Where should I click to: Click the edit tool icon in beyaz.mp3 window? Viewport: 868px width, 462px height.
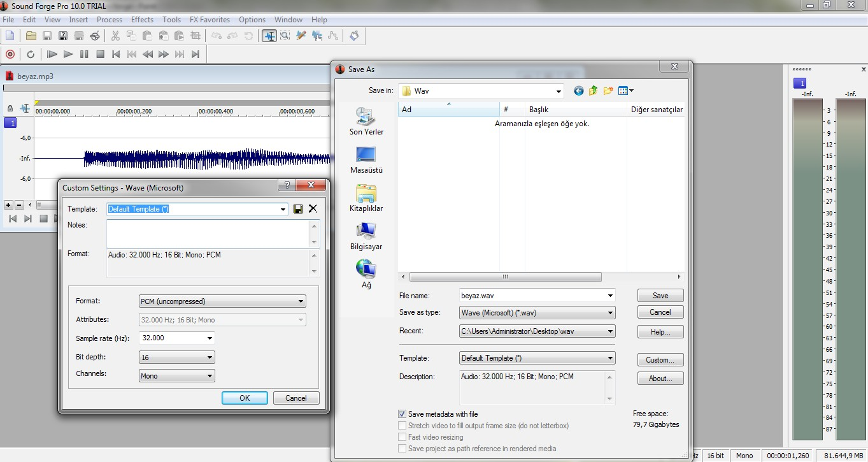click(x=25, y=108)
